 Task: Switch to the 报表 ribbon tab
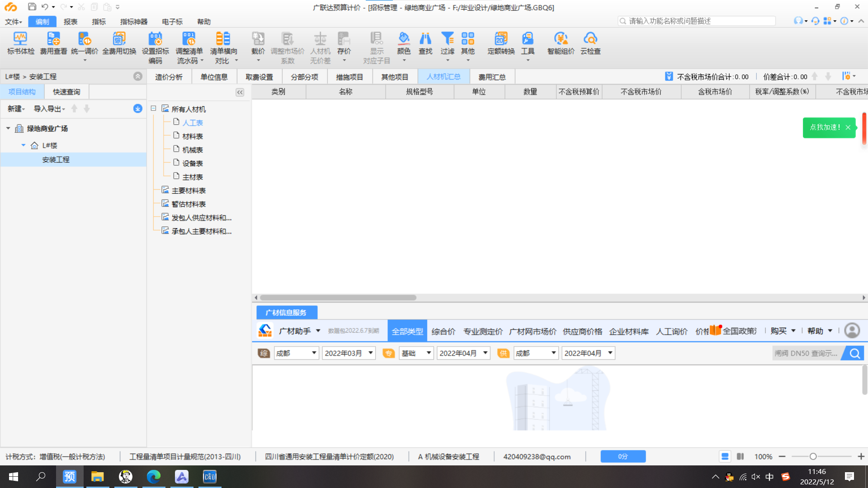click(71, 22)
